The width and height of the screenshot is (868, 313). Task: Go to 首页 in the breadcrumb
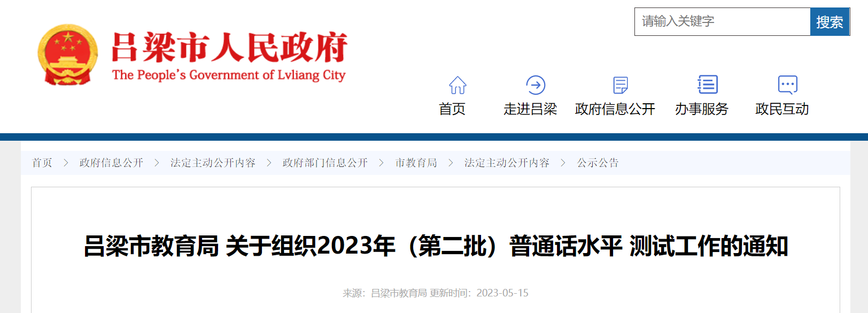point(42,163)
